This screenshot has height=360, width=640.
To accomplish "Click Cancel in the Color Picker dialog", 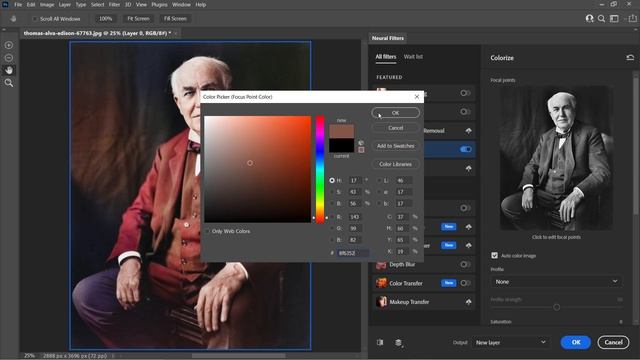I will click(396, 128).
